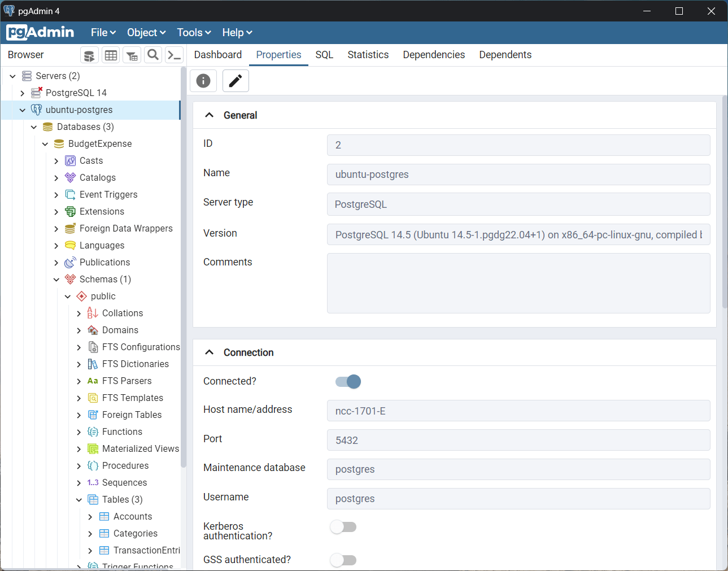The height and width of the screenshot is (571, 728).
Task: Open the Search objects magnifier icon
Action: [152, 55]
